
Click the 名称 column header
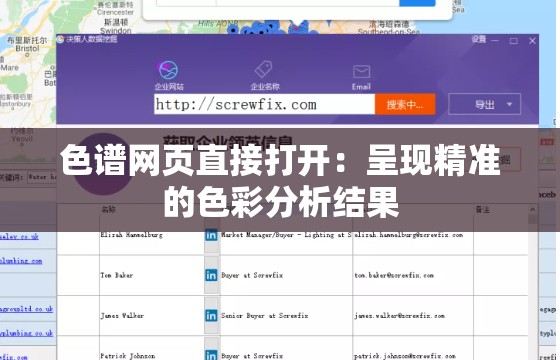pyautogui.click(x=108, y=209)
